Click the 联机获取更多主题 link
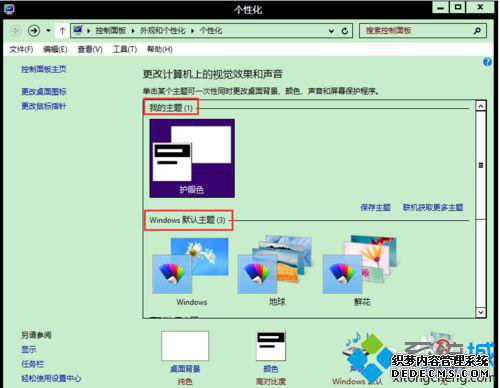Viewport: 500px width, 388px height. coord(433,207)
